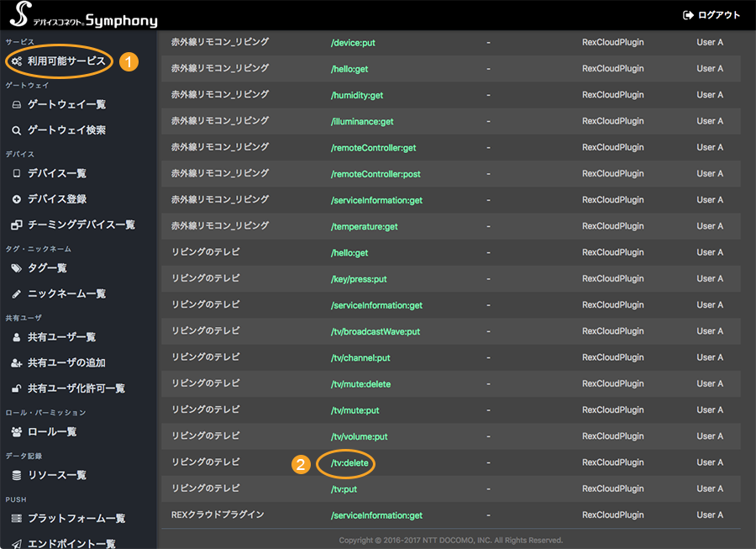756x549 pixels.
Task: Click the plus circle icon for デバイス登録
Action: point(17,198)
